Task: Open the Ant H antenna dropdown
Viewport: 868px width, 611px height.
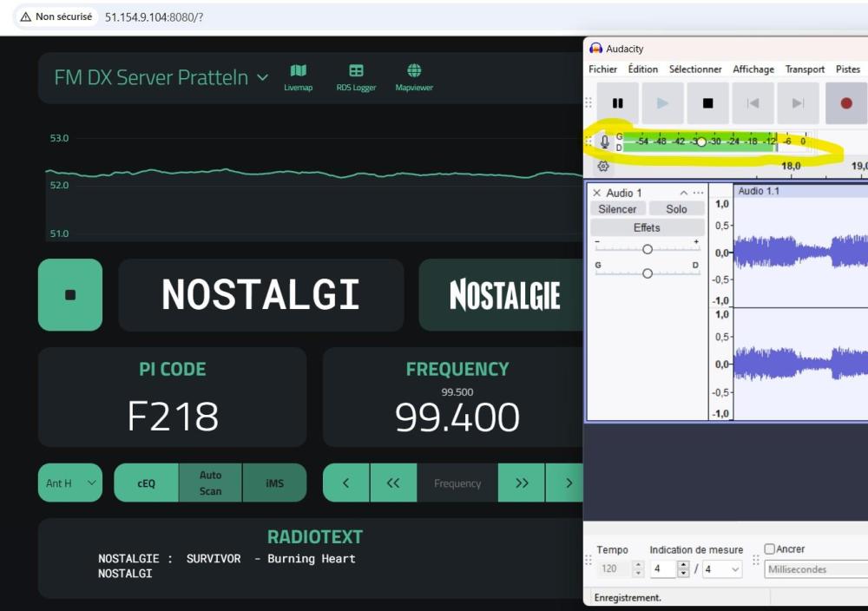Action: pos(70,483)
